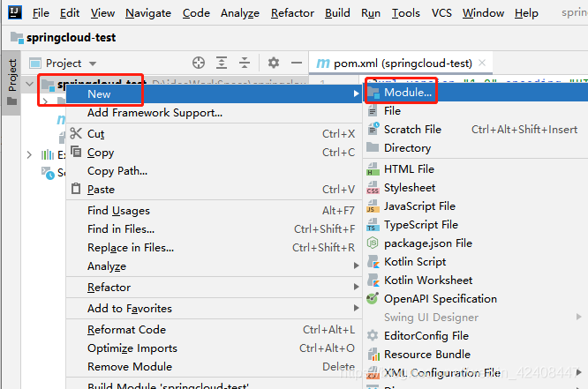Select Reformat Code in context menu
588x389 pixels.
126,330
